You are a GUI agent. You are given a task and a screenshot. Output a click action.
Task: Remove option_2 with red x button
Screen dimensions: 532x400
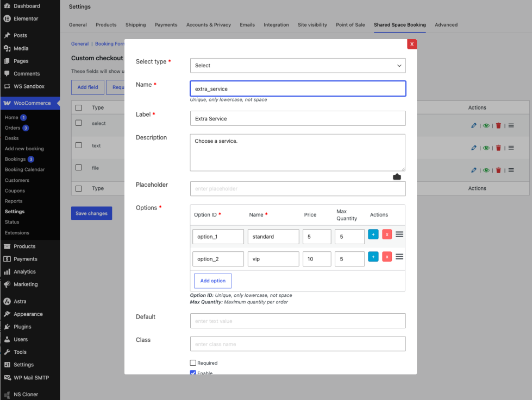coord(387,257)
